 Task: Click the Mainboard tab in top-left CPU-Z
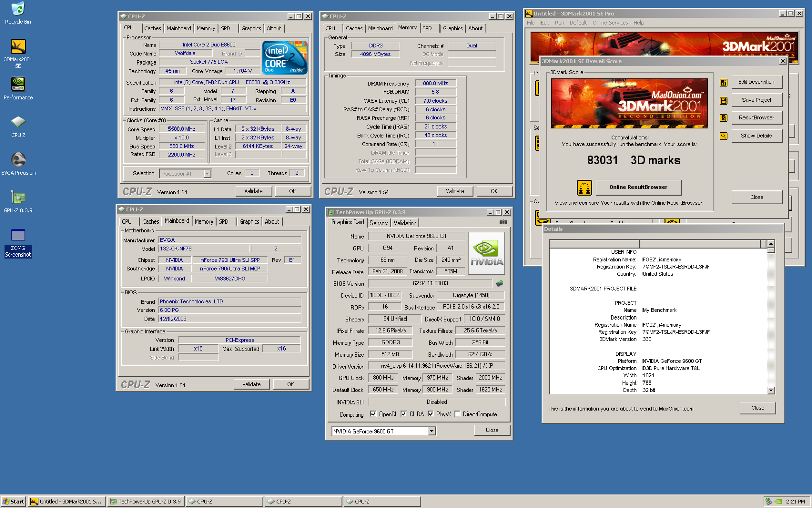(x=179, y=28)
